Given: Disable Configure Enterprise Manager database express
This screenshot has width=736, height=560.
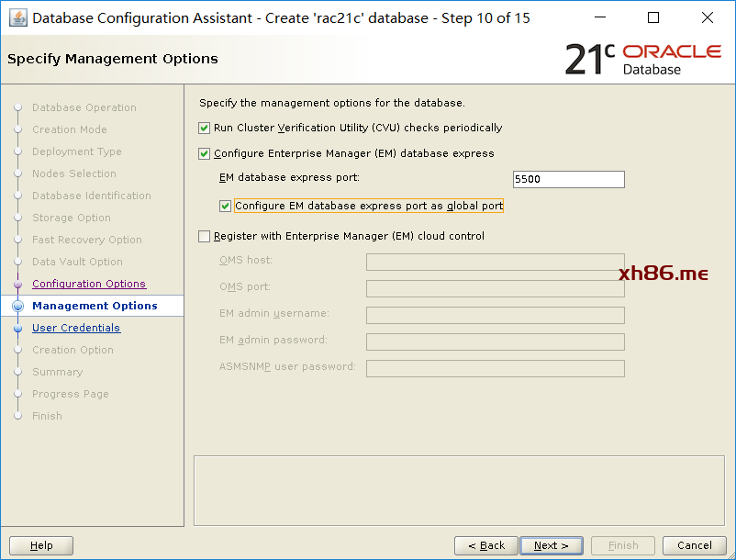Looking at the screenshot, I should [x=205, y=154].
